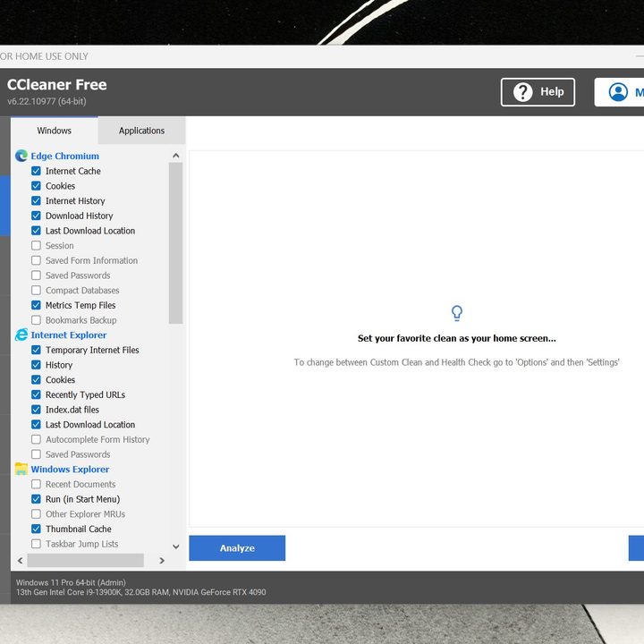Click the user account profile icon
This screenshot has height=644, width=644.
618,92
